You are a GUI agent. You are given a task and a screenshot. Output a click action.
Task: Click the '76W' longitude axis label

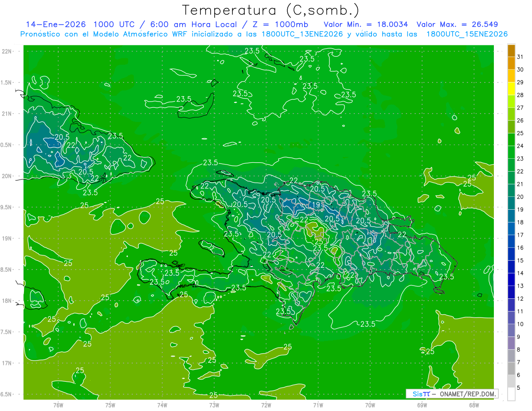coord(58,405)
